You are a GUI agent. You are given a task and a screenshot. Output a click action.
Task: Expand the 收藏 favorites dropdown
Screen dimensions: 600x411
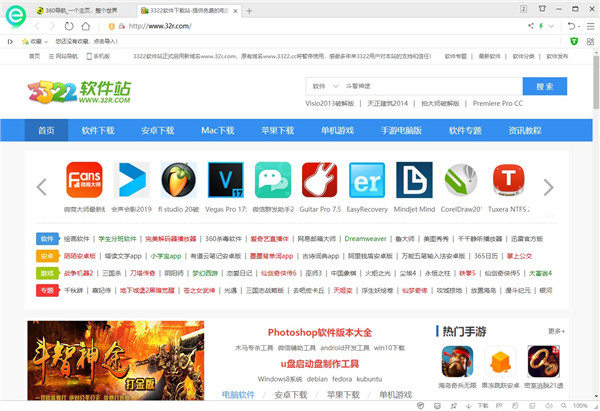[x=46, y=41]
